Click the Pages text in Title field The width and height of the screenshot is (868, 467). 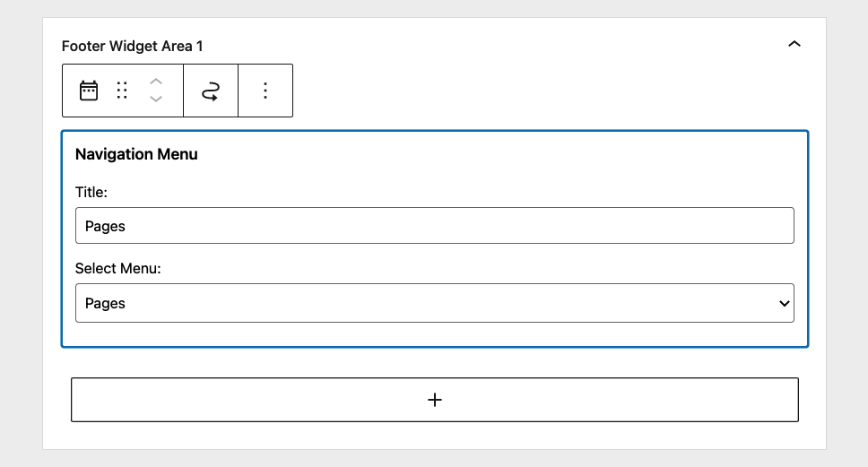[105, 226]
